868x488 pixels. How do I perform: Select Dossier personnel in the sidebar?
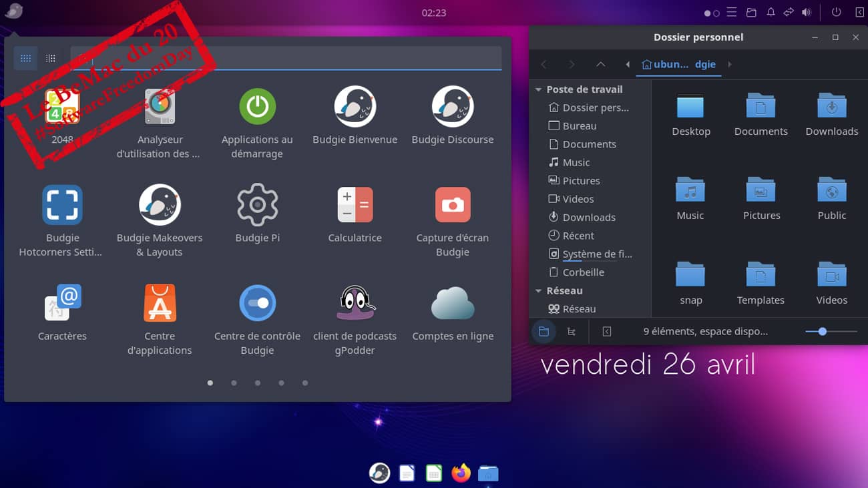point(589,107)
